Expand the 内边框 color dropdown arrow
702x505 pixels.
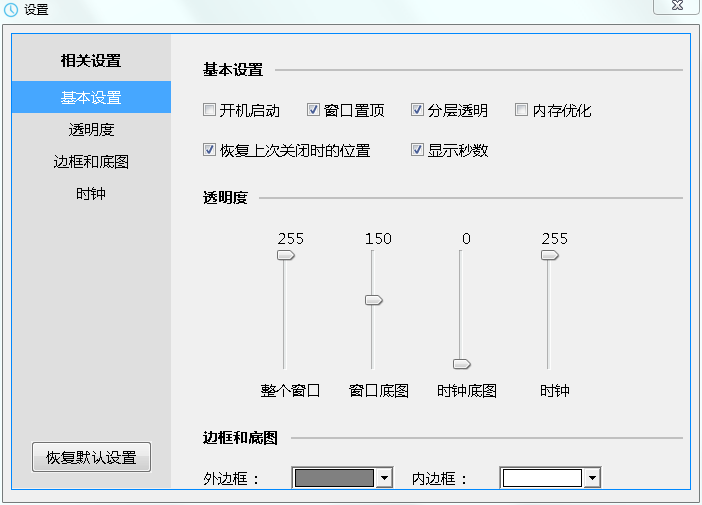pyautogui.click(x=593, y=478)
